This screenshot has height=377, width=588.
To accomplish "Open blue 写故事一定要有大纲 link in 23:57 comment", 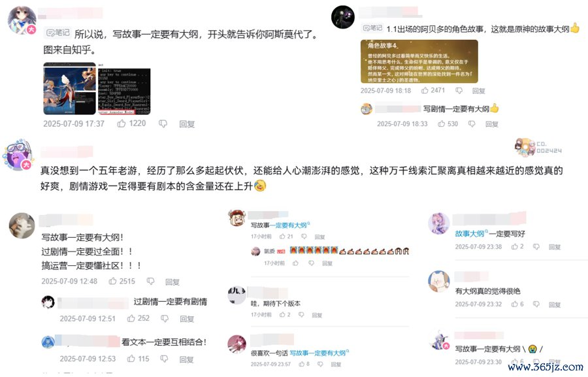I will 319,353.
